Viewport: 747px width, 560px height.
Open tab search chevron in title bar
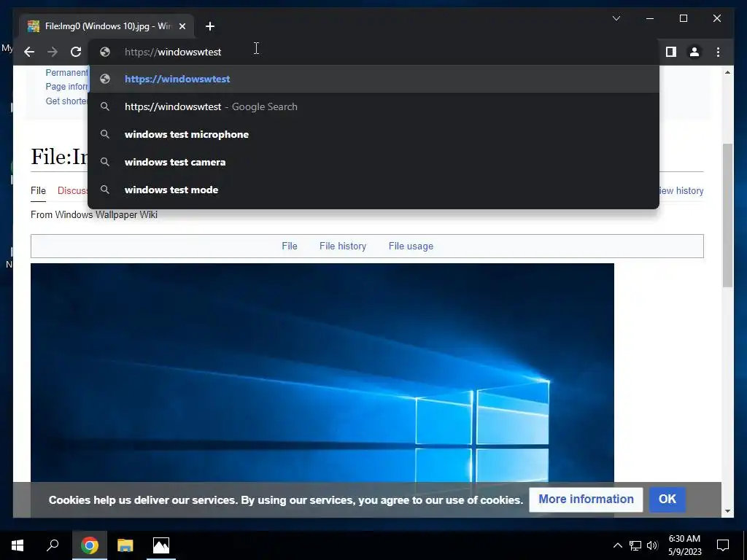pos(616,18)
